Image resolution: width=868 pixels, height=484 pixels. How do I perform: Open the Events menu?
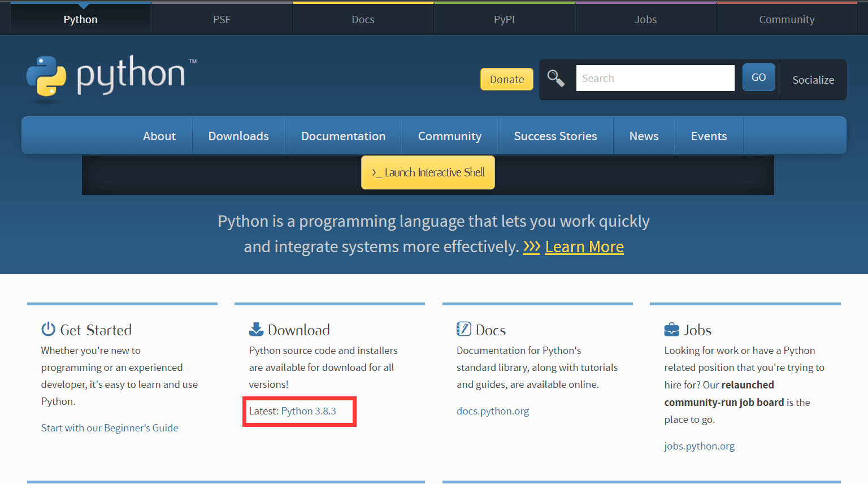click(709, 136)
